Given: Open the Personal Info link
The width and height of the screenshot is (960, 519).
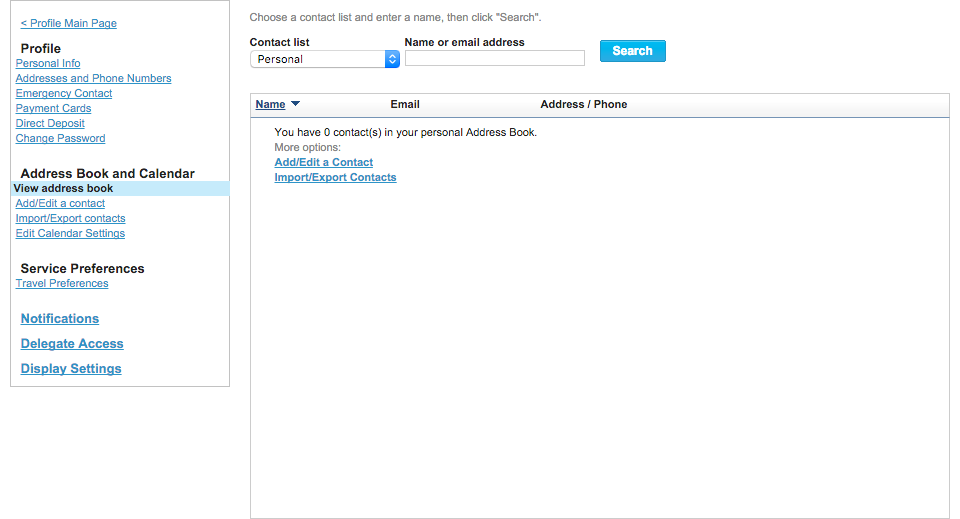Looking at the screenshot, I should click(x=48, y=63).
